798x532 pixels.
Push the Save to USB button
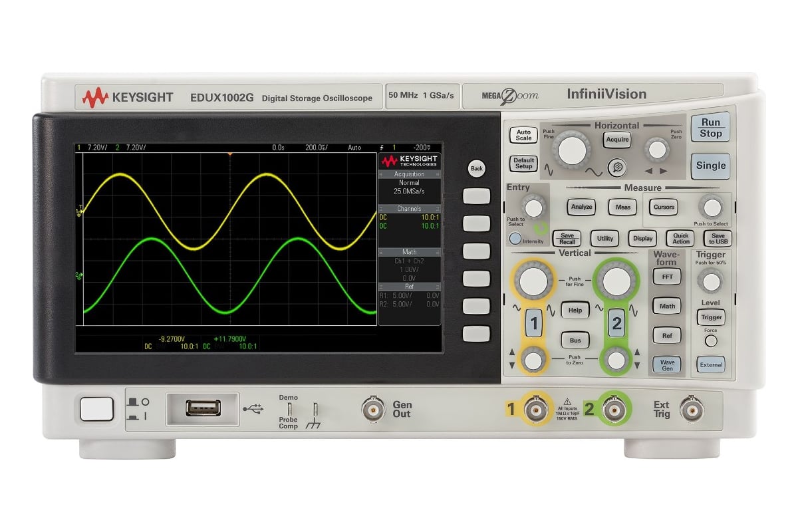click(718, 239)
